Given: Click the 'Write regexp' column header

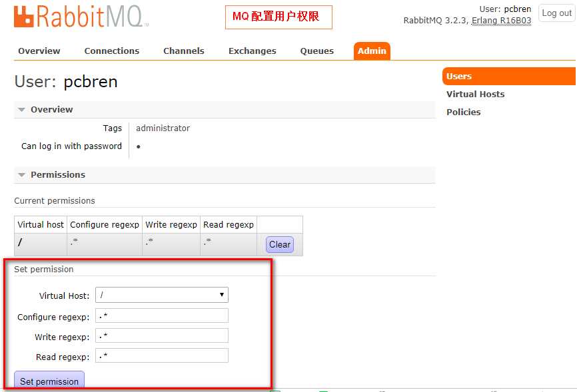Looking at the screenshot, I should coord(171,225).
